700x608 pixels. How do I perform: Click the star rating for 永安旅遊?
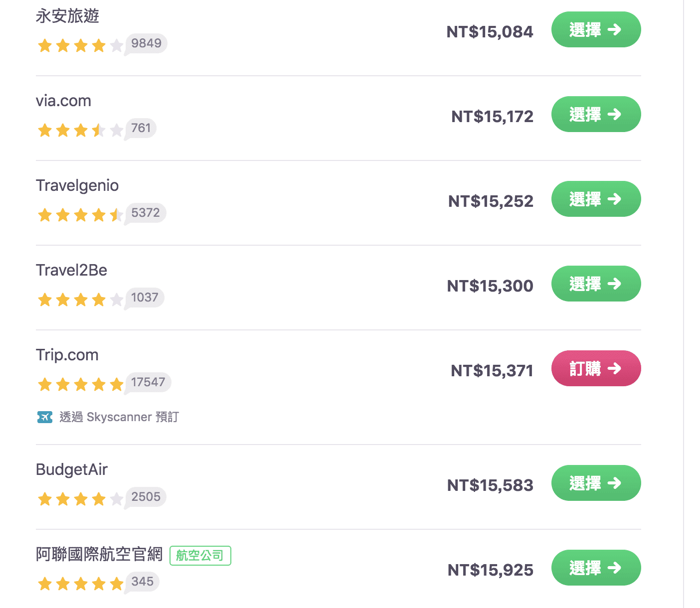click(80, 45)
